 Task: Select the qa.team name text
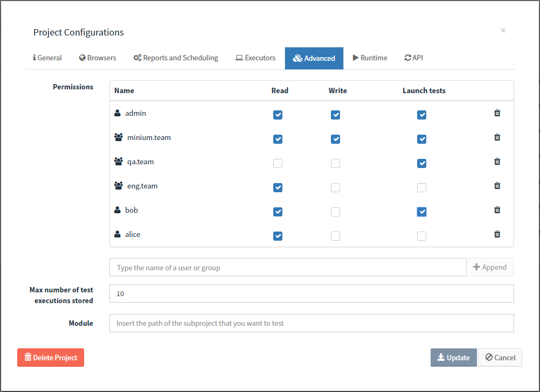[141, 162]
